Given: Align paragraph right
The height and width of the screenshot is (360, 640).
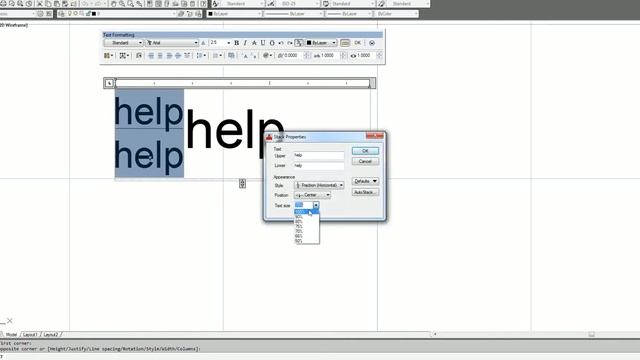Looking at the screenshot, I should coord(169,56).
